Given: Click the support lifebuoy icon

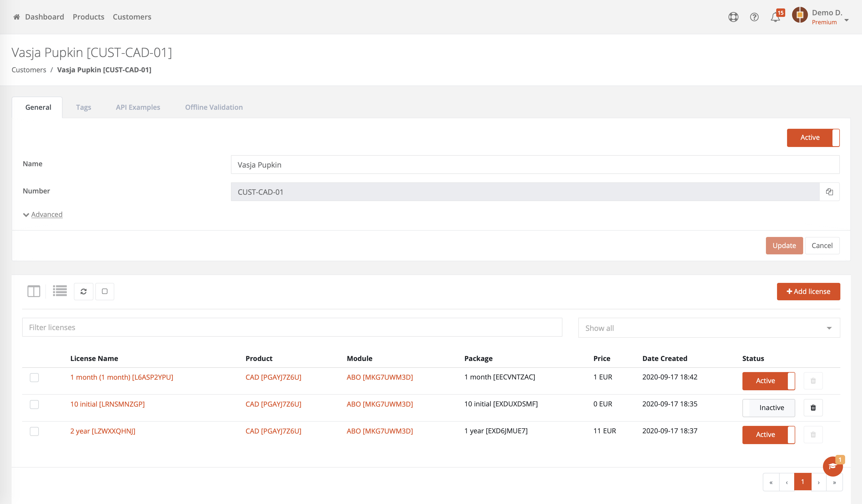Looking at the screenshot, I should (x=733, y=17).
